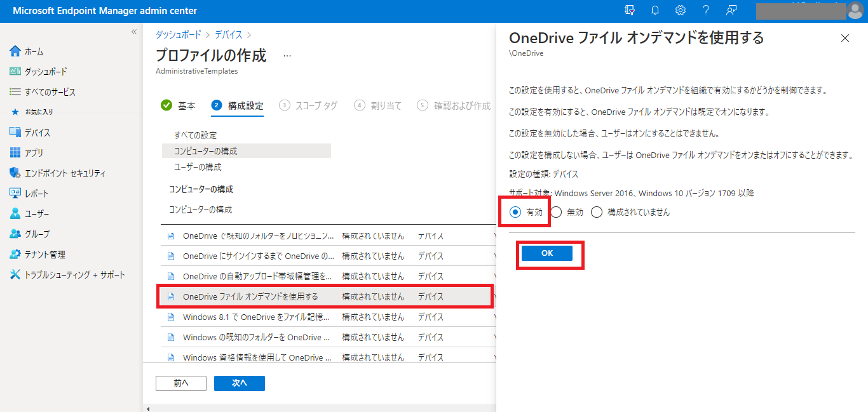The image size is (868, 412).
Task: Open エンドポイント セキュリティ shield icon
Action: click(15, 173)
